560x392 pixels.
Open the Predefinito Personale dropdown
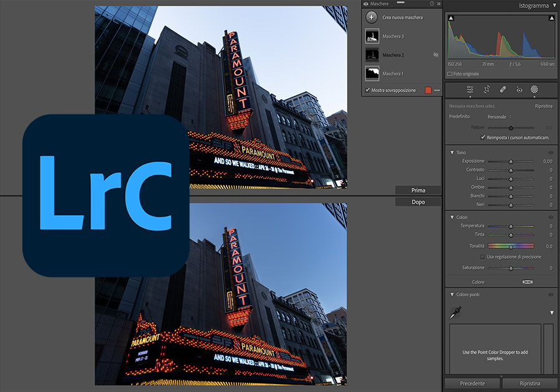pyautogui.click(x=499, y=117)
